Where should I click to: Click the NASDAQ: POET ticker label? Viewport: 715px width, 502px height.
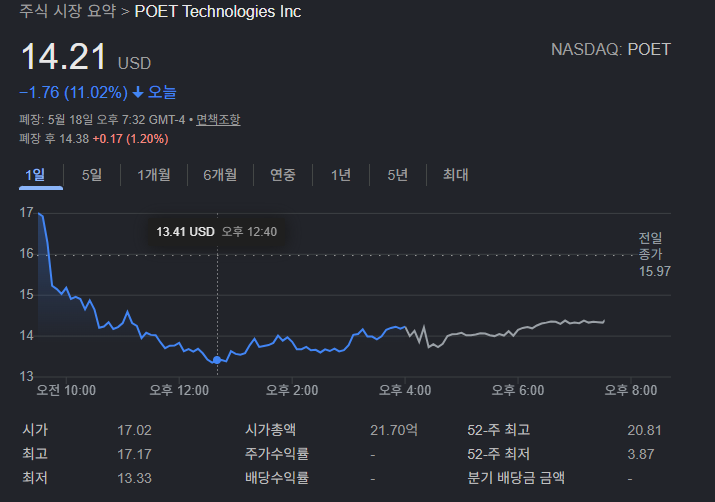tap(611, 49)
